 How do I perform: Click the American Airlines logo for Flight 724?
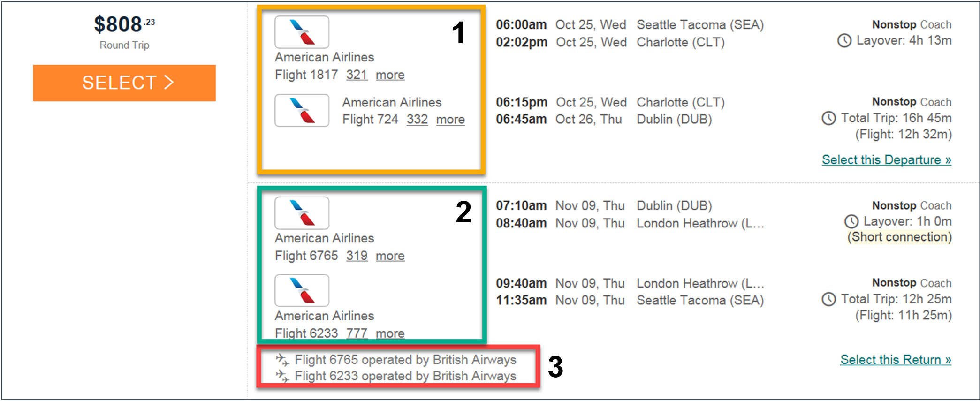pos(302,110)
